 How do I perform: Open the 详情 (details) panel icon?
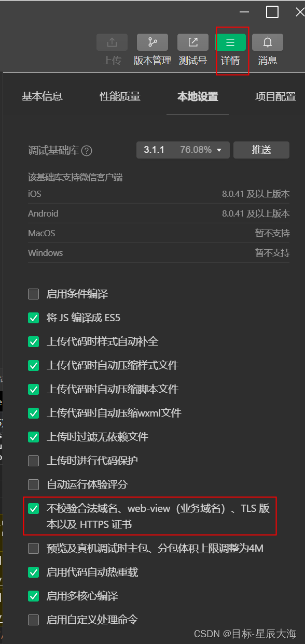coord(231,42)
